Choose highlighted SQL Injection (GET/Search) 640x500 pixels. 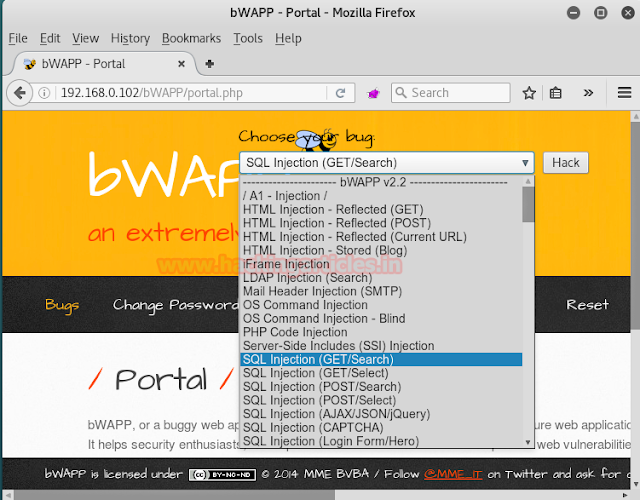pyautogui.click(x=380, y=359)
